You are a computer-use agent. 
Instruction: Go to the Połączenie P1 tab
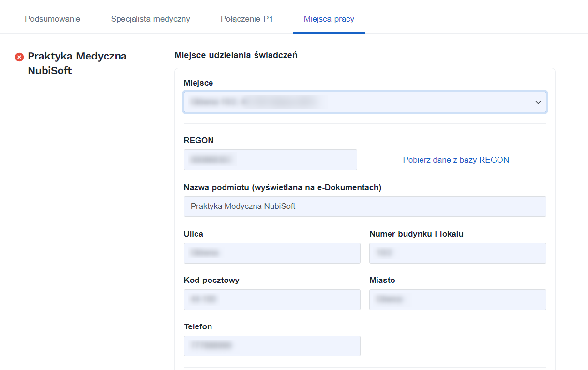tap(247, 19)
